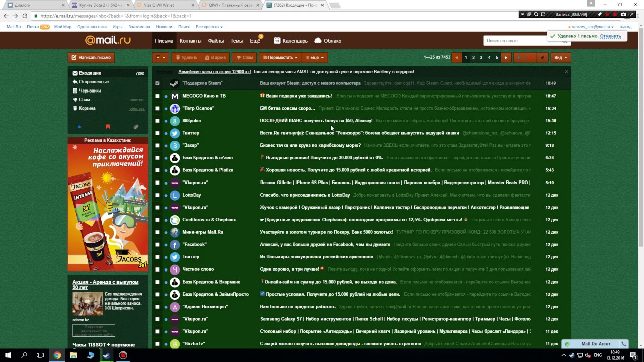
Task: Reload the page in Chrome
Action: (25, 16)
